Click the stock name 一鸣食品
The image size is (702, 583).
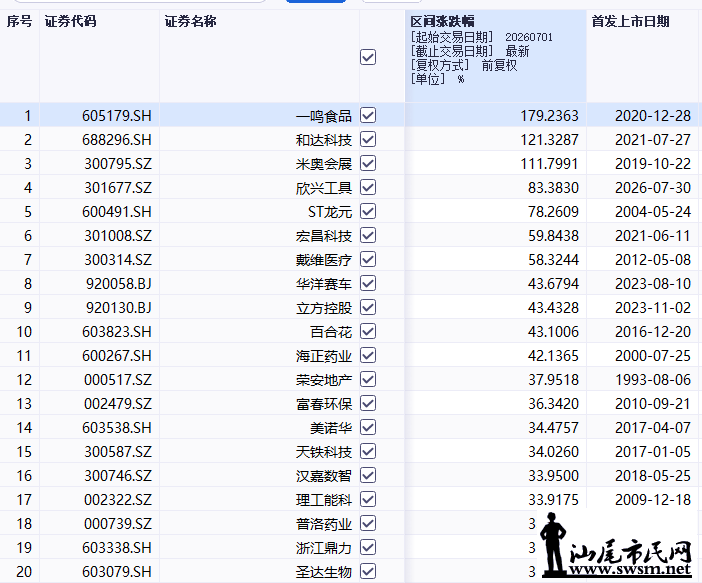[x=324, y=116]
